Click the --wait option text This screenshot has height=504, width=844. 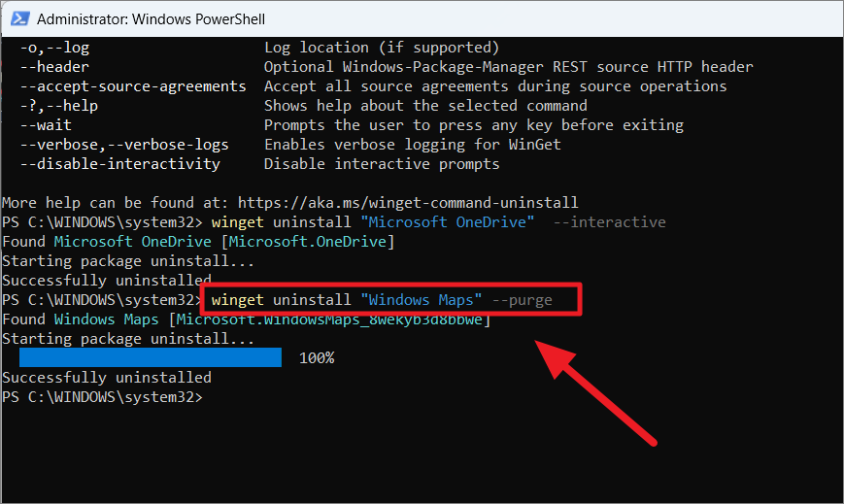tap(46, 125)
